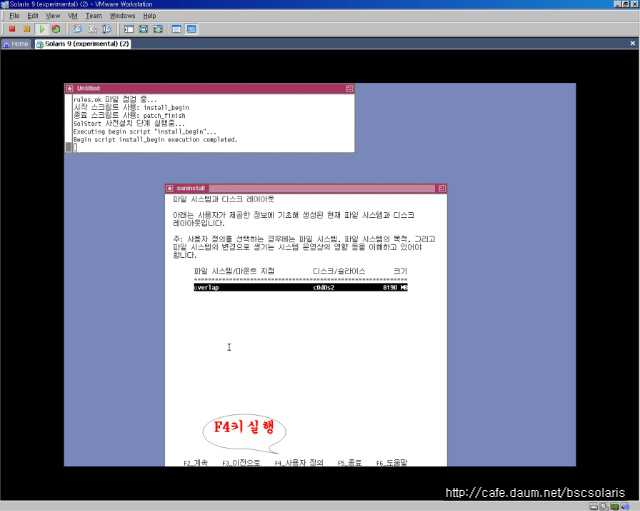Click the F3 이전으로 go back option
Viewport: 640px width, 511px height.
(241, 463)
